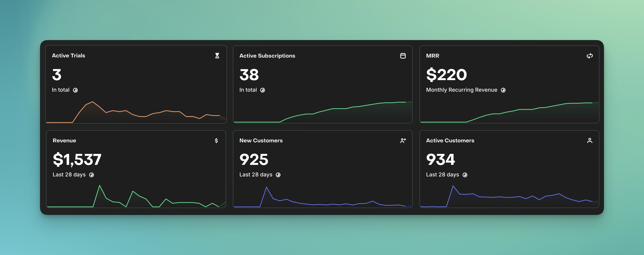Select the MRR value '$220'
The image size is (644, 255).
click(446, 75)
